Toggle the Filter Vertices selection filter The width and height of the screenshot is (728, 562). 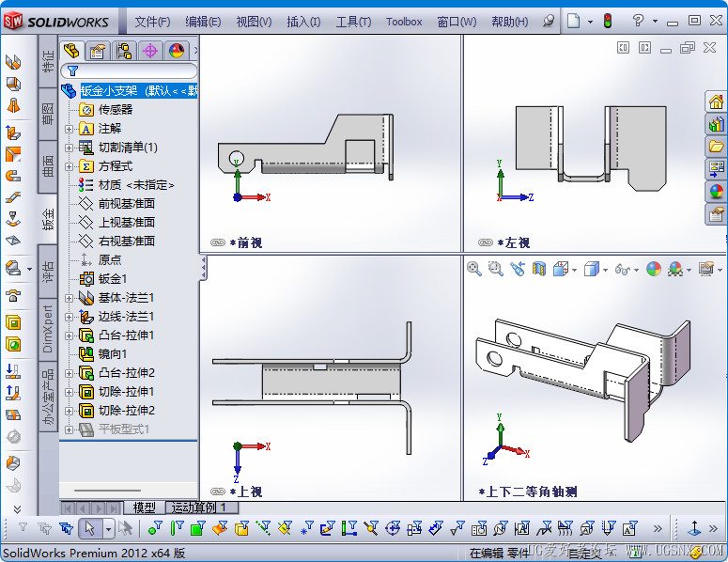(x=155, y=528)
